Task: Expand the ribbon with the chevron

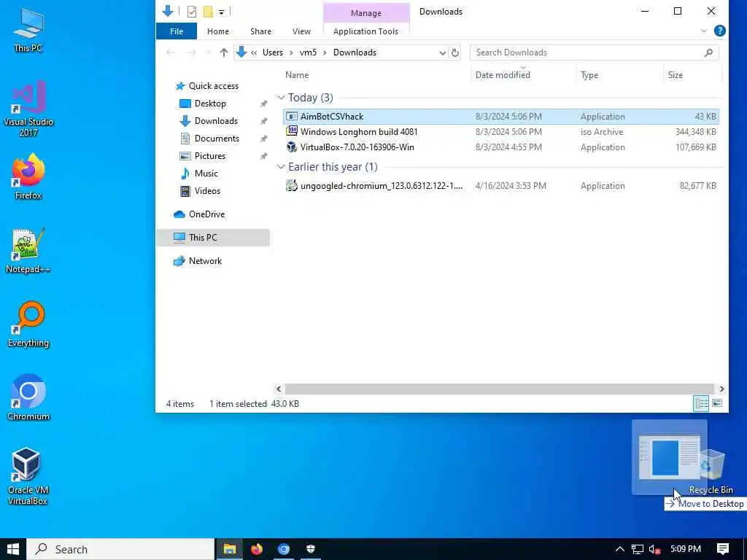Action: pyautogui.click(x=704, y=31)
